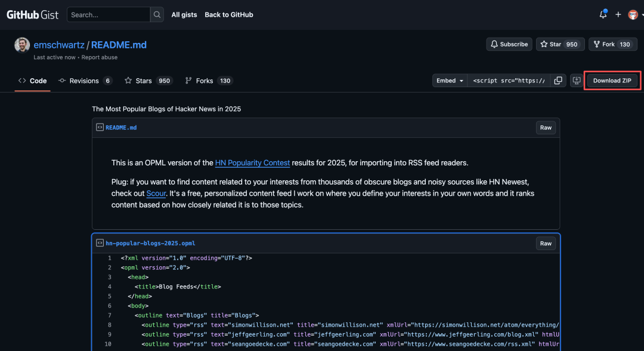
Task: View raw hn-popular-blogs-2025.opml file
Action: tap(546, 243)
